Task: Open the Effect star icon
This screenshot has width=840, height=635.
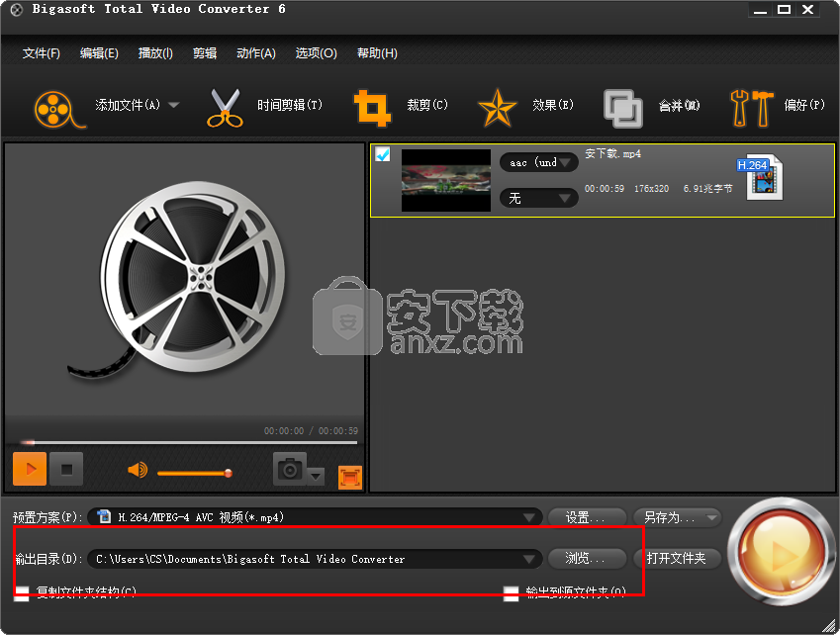Action: 497,108
